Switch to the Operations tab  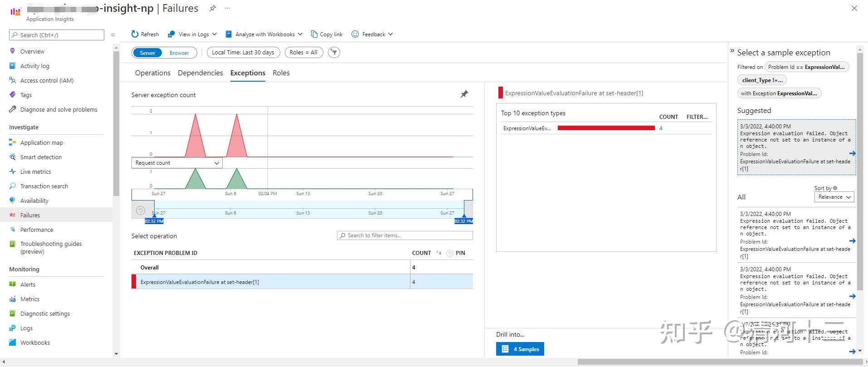(x=152, y=73)
